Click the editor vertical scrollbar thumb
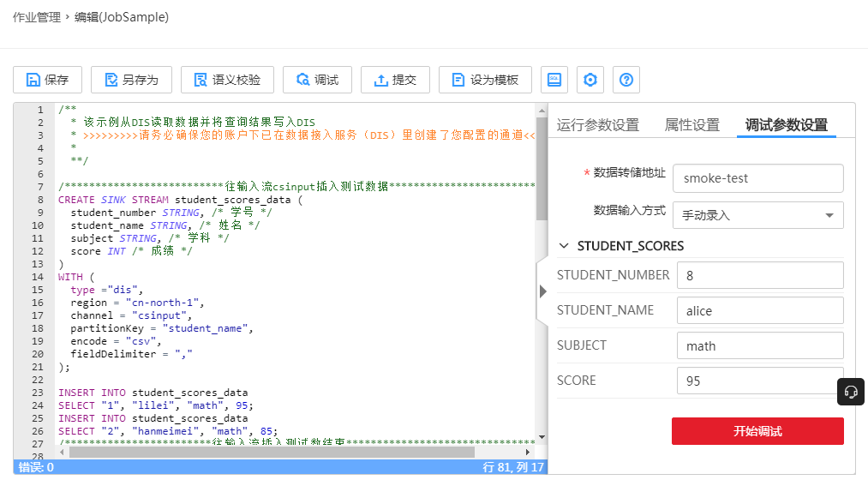The height and width of the screenshot is (480, 868). [x=542, y=169]
